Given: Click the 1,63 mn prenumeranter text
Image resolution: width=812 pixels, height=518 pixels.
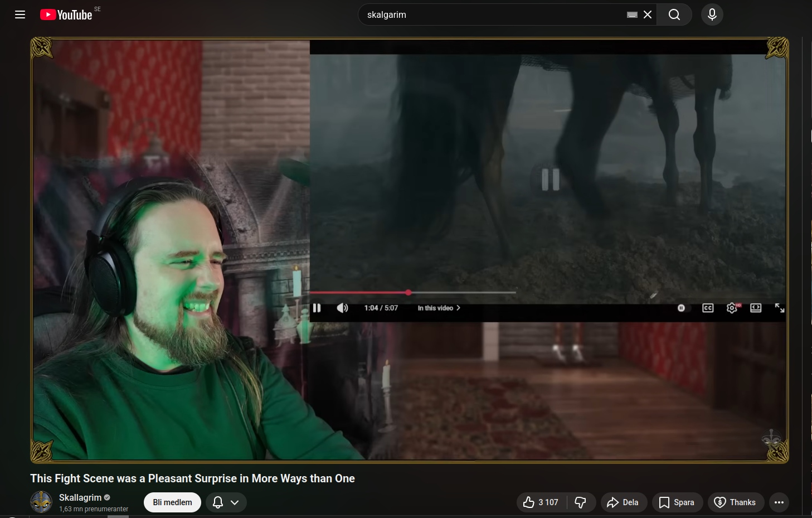Looking at the screenshot, I should click(x=94, y=509).
